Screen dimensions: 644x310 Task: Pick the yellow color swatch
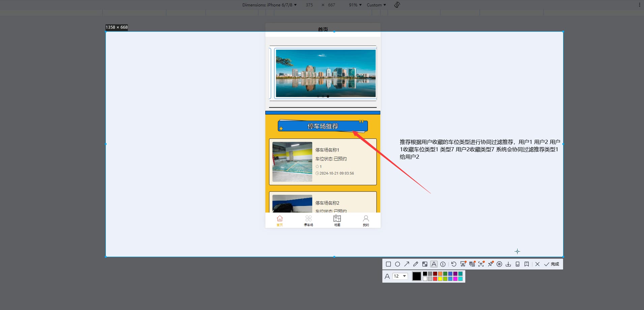point(440,279)
